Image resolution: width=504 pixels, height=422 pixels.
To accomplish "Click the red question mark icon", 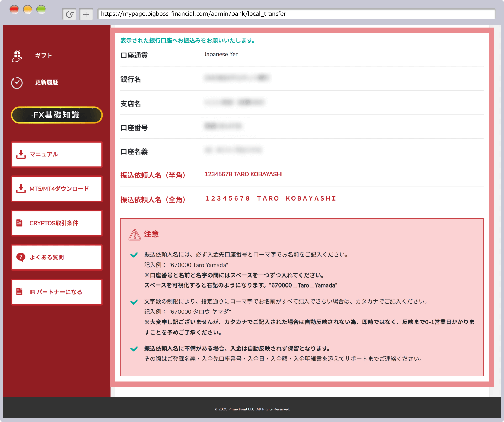I will click(x=21, y=257).
